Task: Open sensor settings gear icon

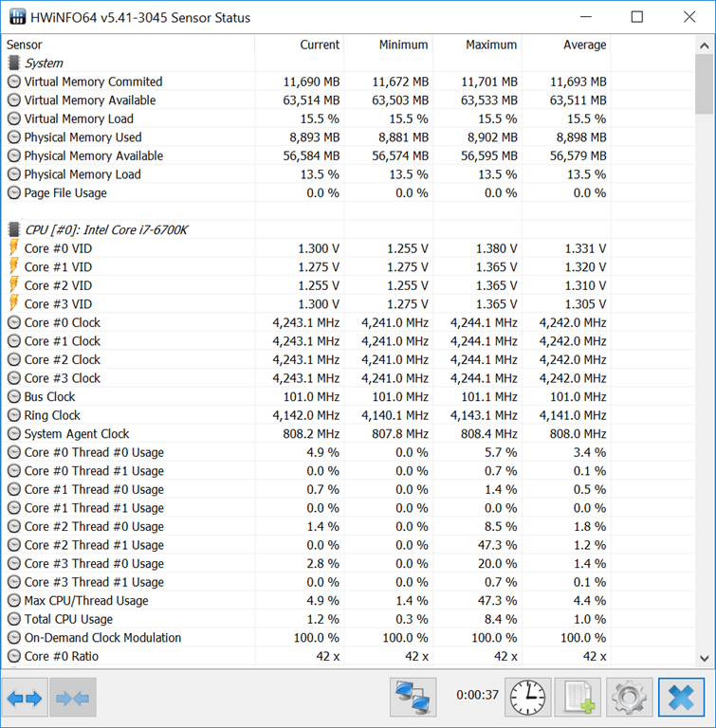Action: 629,698
